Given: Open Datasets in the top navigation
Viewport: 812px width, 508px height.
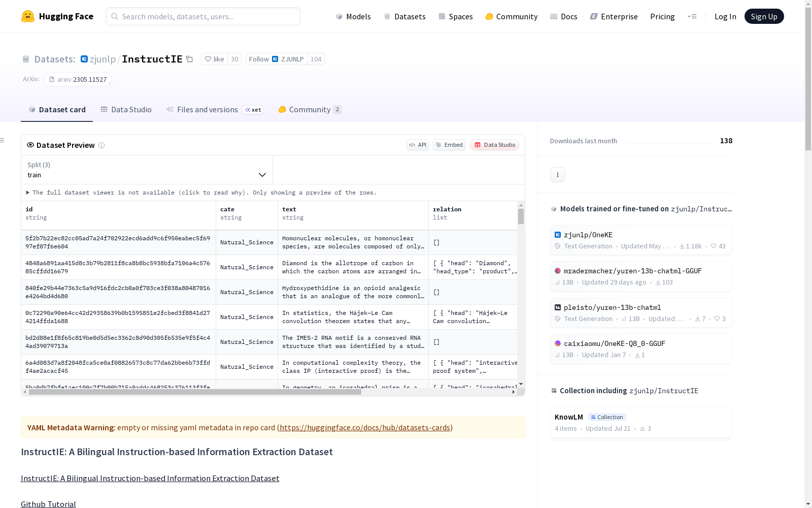Looking at the screenshot, I should tap(404, 16).
